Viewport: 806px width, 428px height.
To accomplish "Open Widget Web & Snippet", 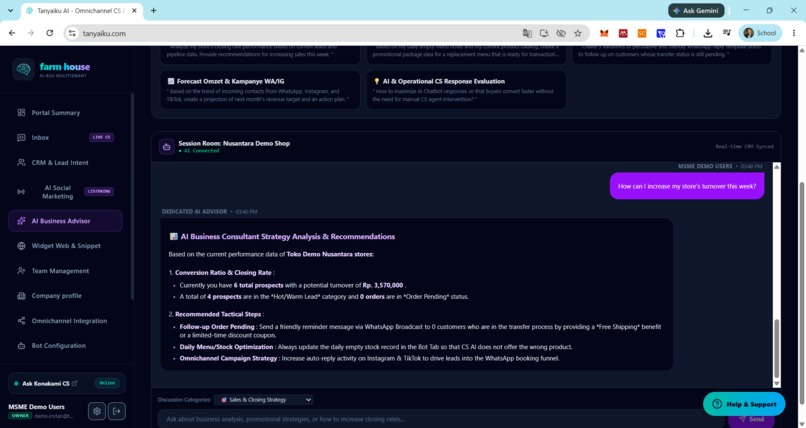I will coord(66,246).
